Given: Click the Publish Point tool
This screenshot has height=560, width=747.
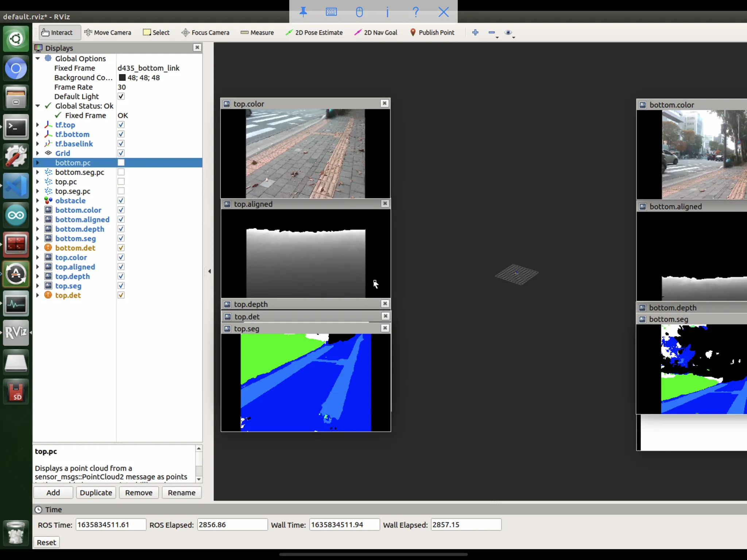Looking at the screenshot, I should pos(432,32).
